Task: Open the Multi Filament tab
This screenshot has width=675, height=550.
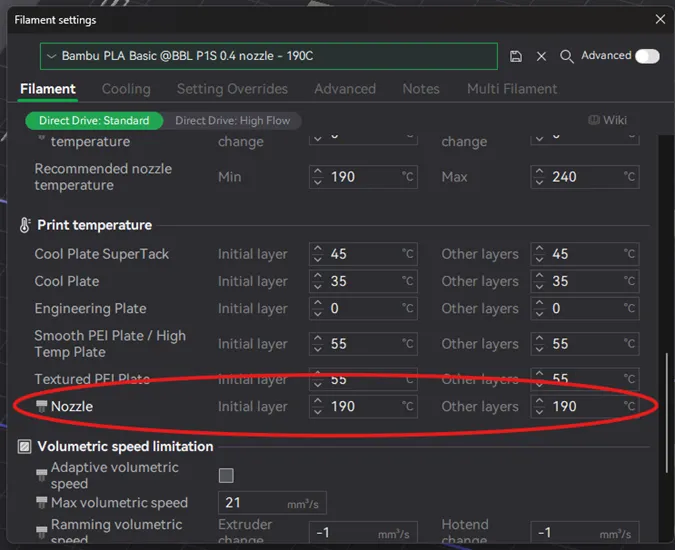Action: 512,89
